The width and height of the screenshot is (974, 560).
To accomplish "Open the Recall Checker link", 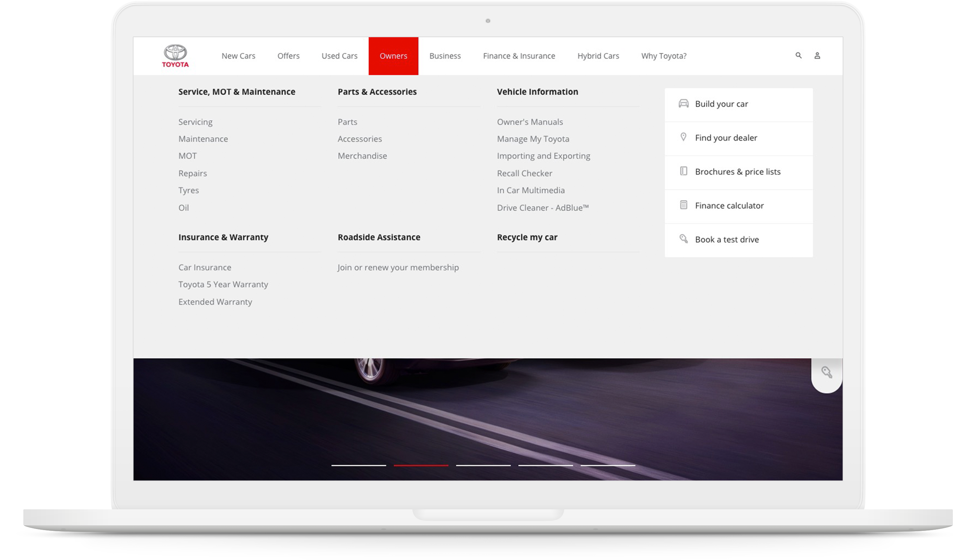I will [x=524, y=174].
